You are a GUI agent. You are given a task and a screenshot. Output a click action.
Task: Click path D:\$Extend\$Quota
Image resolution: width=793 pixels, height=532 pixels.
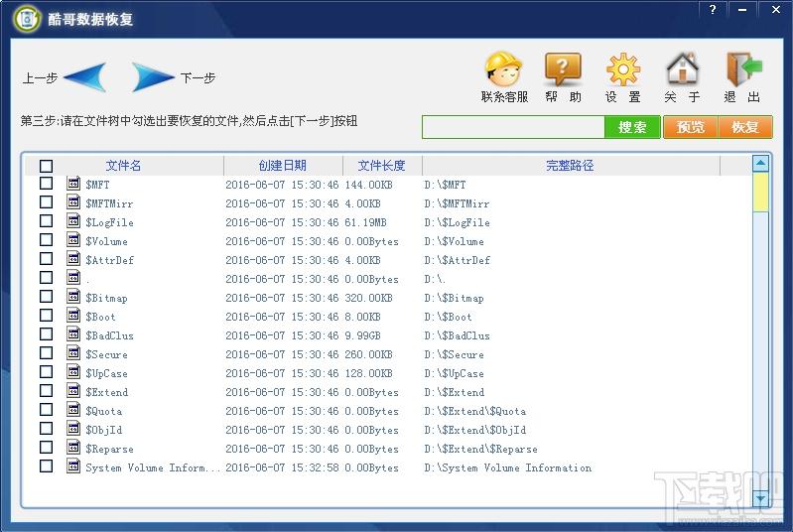[x=474, y=411]
